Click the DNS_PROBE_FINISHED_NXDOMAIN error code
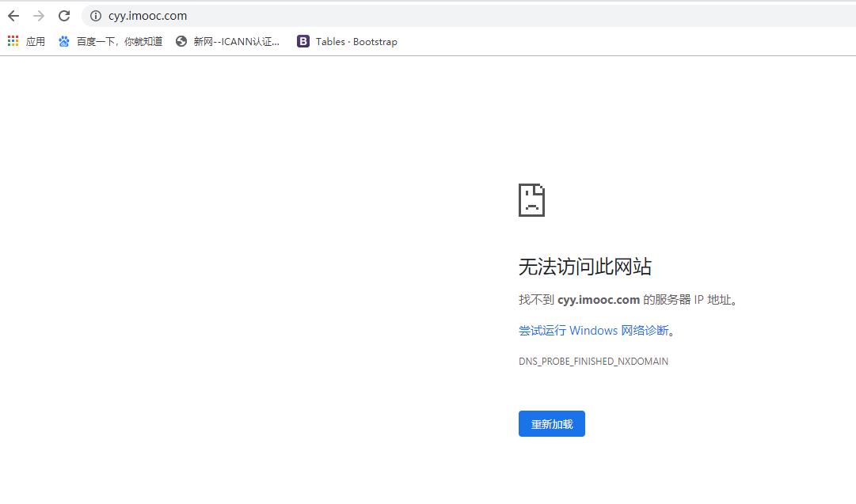This screenshot has height=504, width=856. [x=593, y=361]
